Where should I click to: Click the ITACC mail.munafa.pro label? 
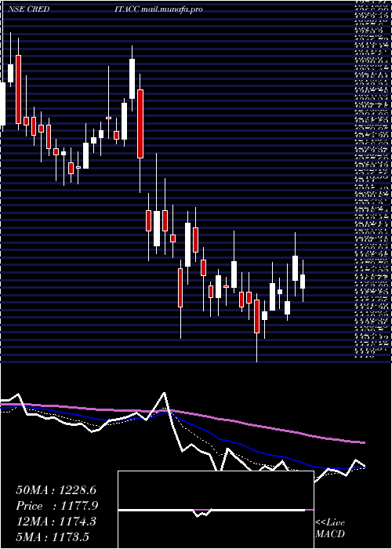[158, 9]
